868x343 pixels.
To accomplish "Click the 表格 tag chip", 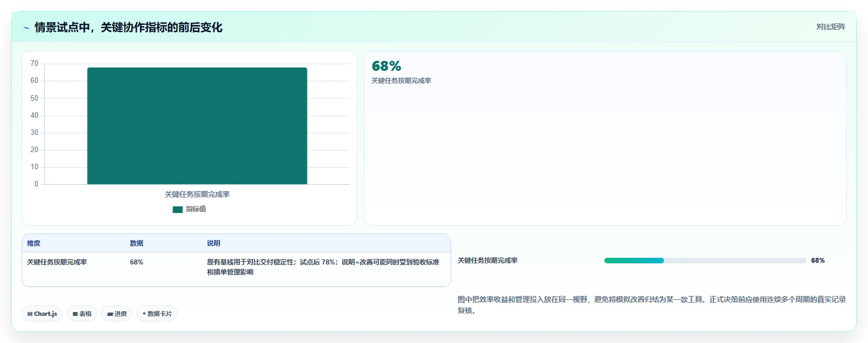I will 82,314.
